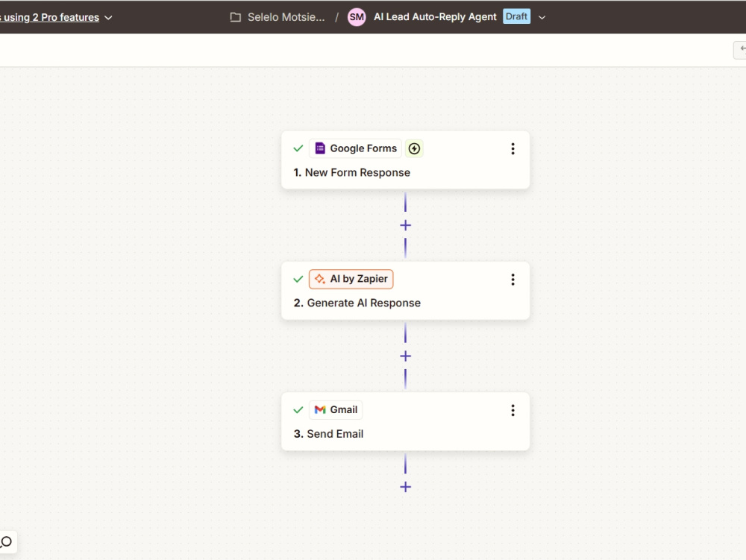Expand the Pro features dropdown chevron
The image size is (746, 560).
pos(108,18)
